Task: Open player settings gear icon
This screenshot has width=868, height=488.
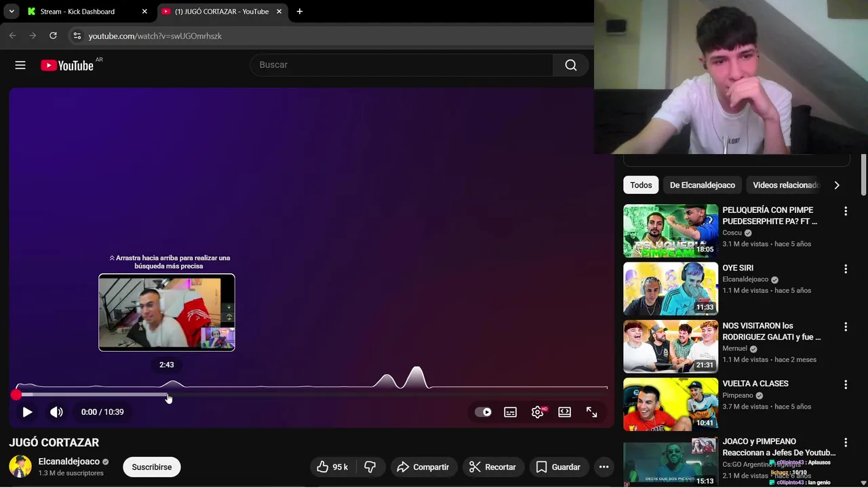Action: pyautogui.click(x=538, y=412)
